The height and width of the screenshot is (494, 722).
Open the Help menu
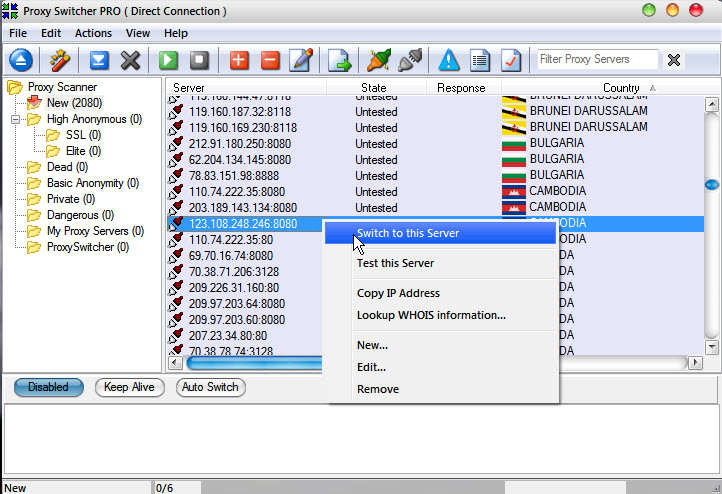click(x=176, y=33)
